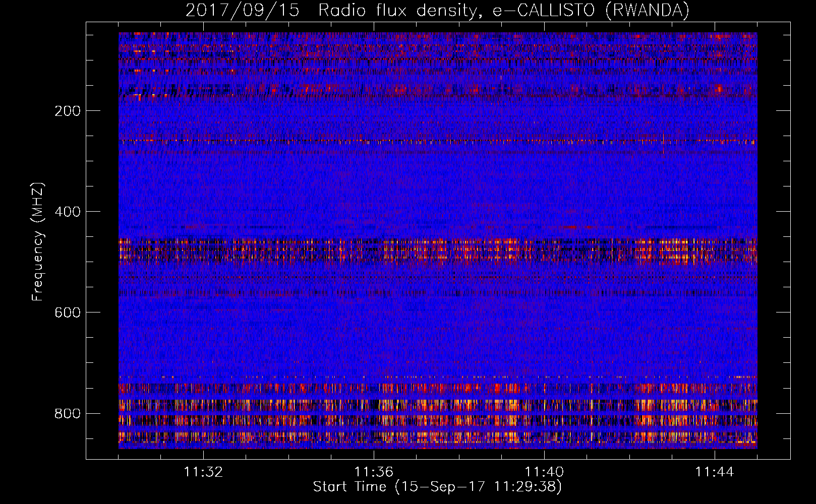Click the 400 frequency tick label
Screen dimensions: 816x504
68,212
